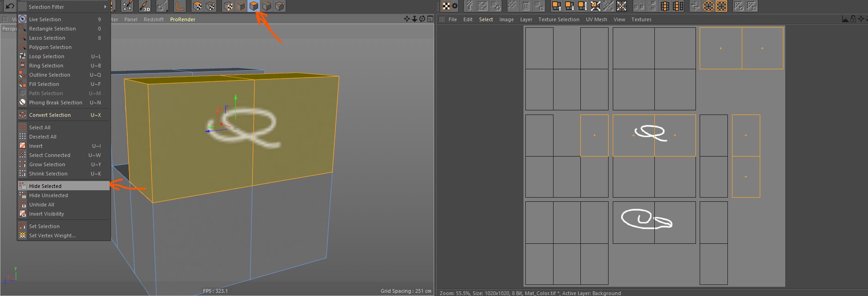Screen dimensions: 868x296
Task: Click the square orange grid icon
Action: (x=721, y=6)
